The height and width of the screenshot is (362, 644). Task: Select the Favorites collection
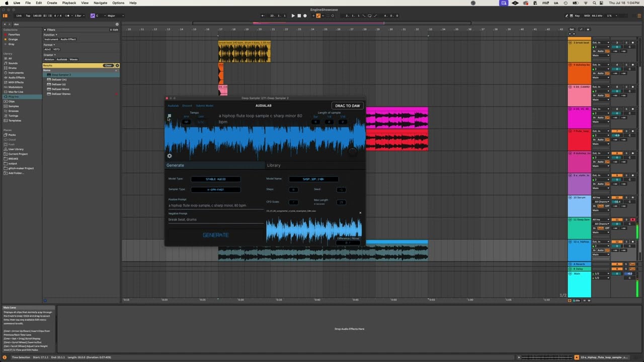15,34
